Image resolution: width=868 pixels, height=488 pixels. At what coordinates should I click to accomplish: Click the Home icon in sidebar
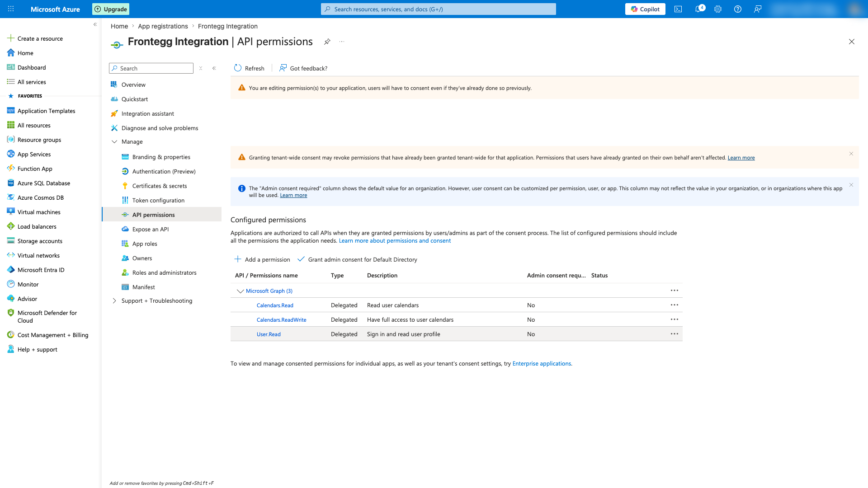pyautogui.click(x=11, y=53)
